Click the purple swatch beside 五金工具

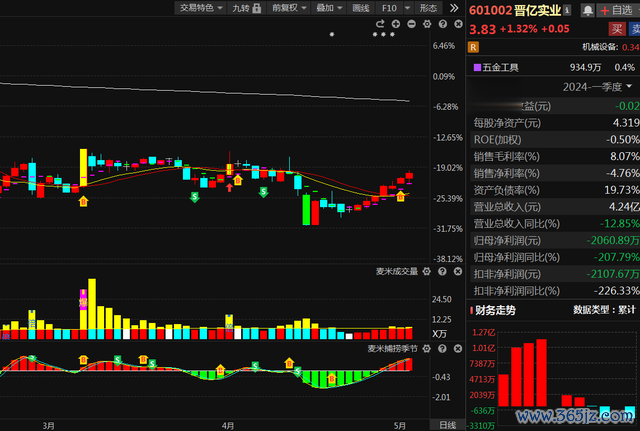click(477, 67)
